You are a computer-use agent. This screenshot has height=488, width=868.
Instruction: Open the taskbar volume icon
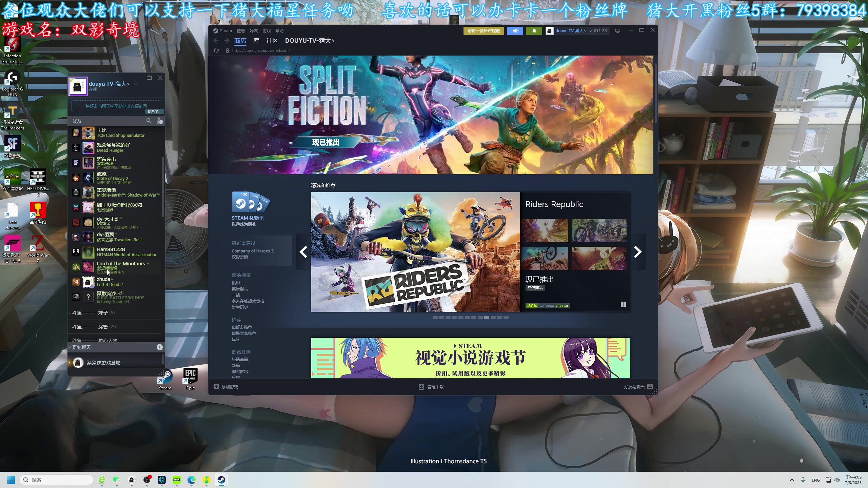point(837,480)
